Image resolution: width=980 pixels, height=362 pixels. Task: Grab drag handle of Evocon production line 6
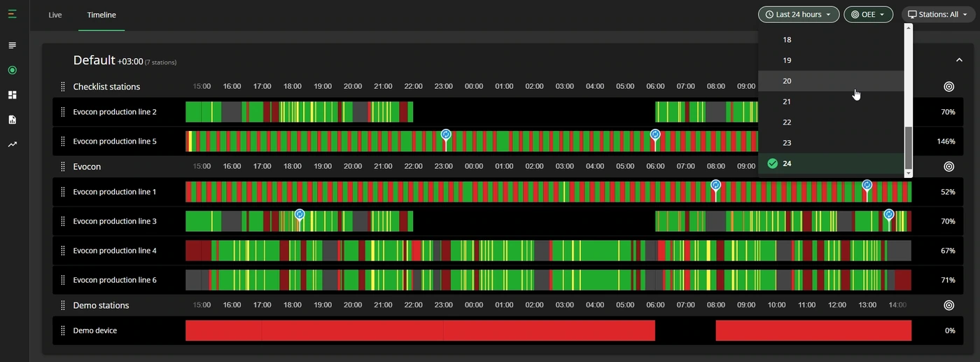[x=62, y=280]
